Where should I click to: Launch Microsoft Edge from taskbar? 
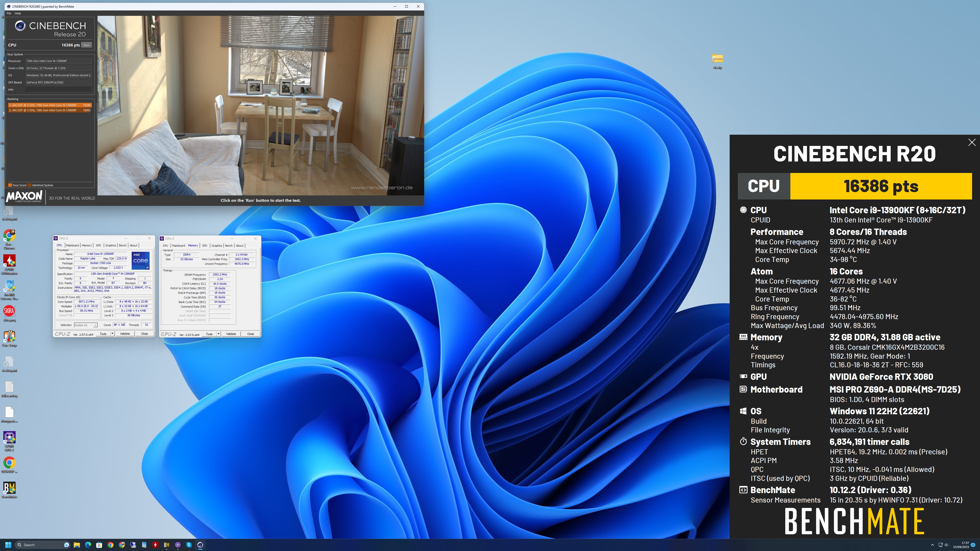88,545
